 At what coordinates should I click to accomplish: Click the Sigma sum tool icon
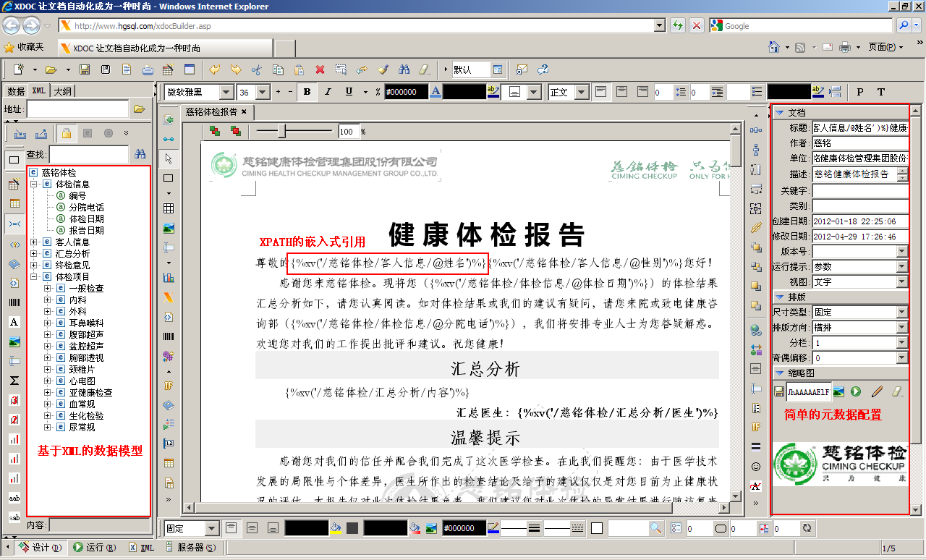pyautogui.click(x=14, y=381)
